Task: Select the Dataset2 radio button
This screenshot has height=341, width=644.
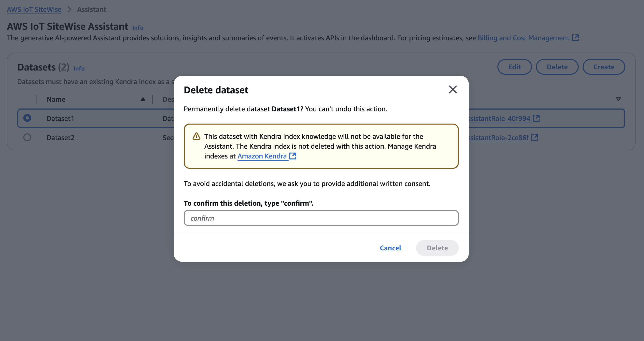Action: [27, 137]
